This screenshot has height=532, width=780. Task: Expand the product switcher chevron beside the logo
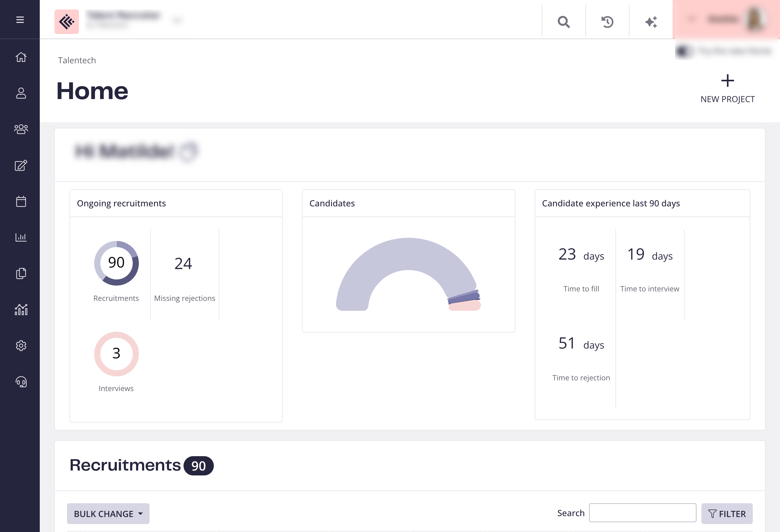pos(177,20)
